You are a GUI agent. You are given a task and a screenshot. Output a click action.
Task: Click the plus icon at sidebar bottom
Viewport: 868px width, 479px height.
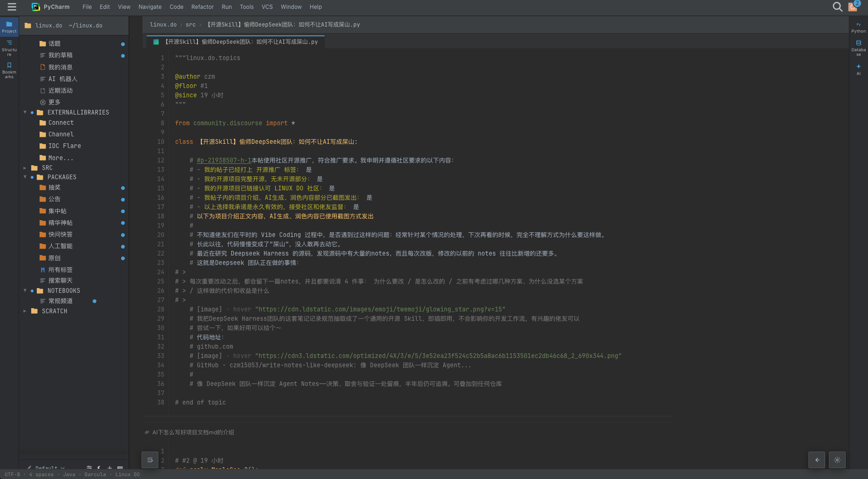pos(109,467)
